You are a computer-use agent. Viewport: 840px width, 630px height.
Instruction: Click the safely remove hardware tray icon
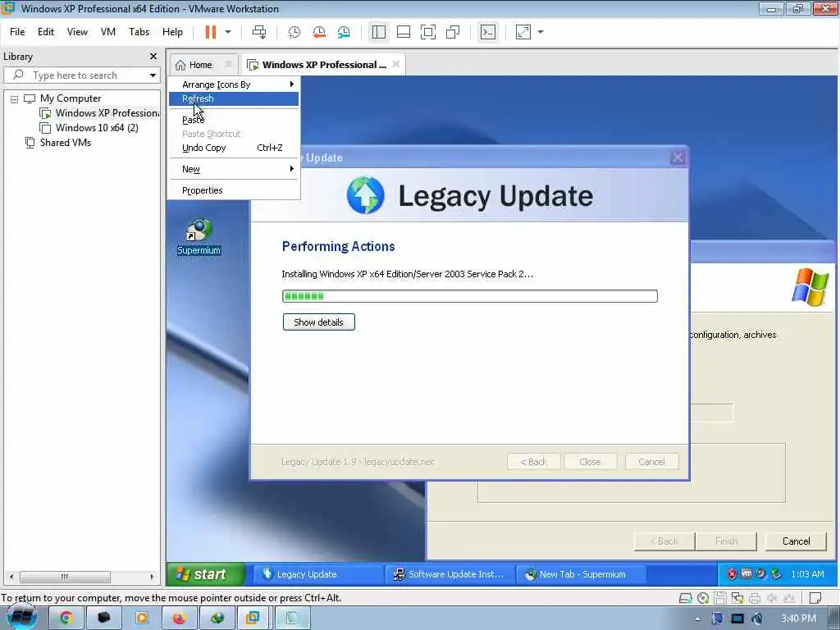click(x=776, y=574)
